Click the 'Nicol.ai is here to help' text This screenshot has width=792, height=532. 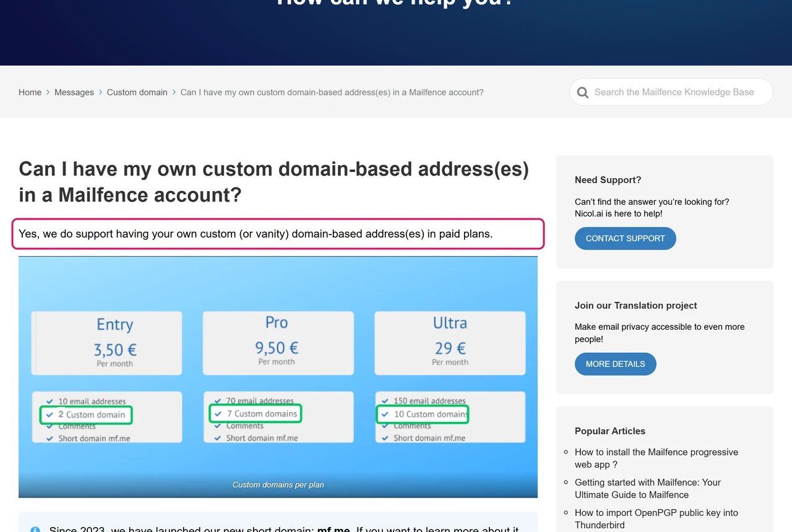click(x=618, y=213)
